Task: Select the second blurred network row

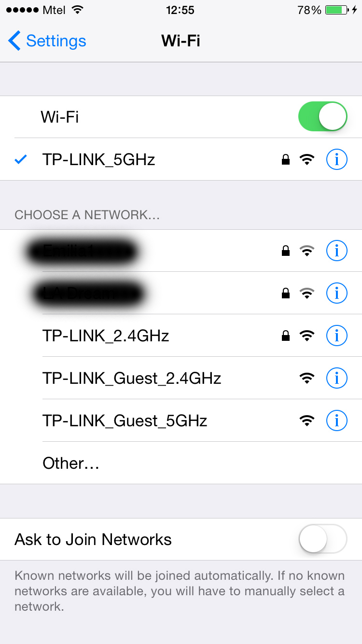Action: pyautogui.click(x=181, y=293)
